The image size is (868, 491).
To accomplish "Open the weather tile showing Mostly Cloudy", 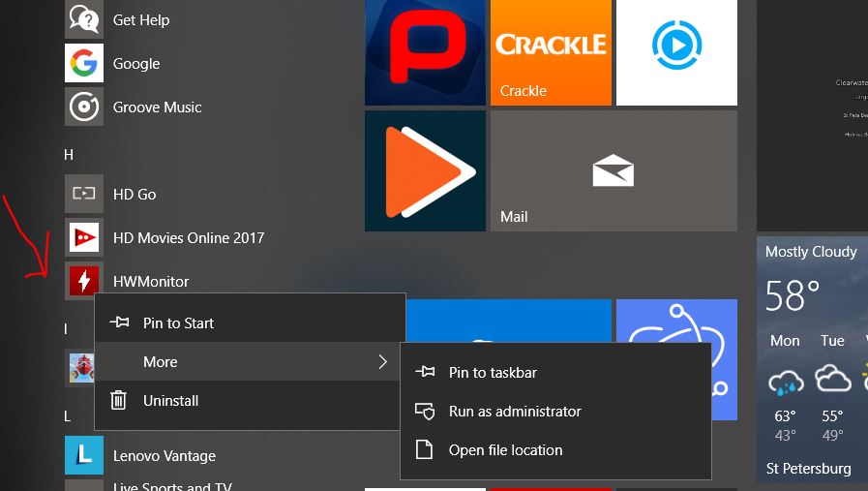I will pyautogui.click(x=812, y=359).
